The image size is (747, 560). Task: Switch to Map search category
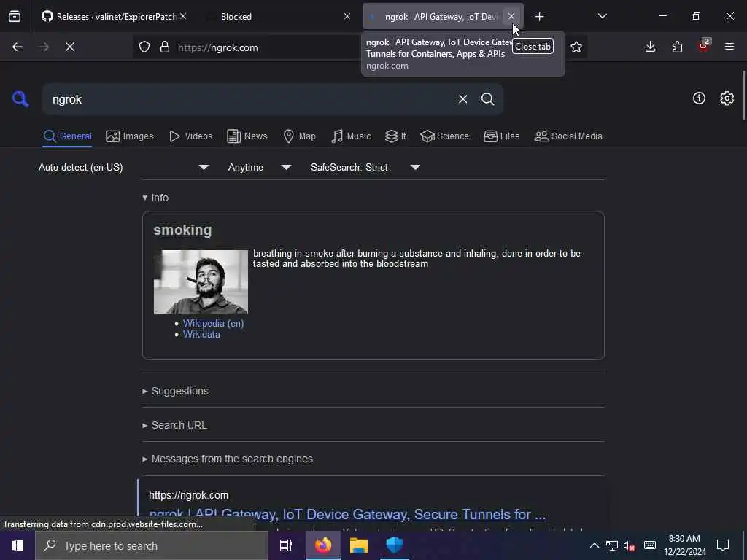[x=299, y=136]
